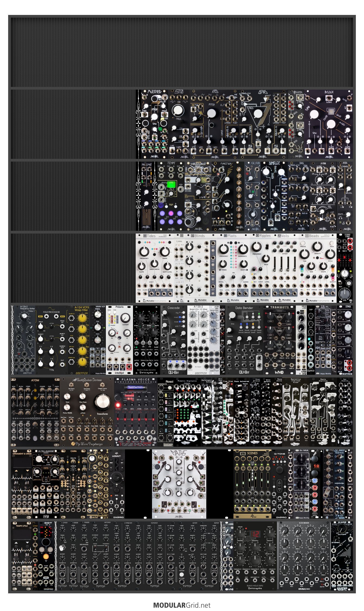
Task: Select the Cara module
Action: point(73,484)
